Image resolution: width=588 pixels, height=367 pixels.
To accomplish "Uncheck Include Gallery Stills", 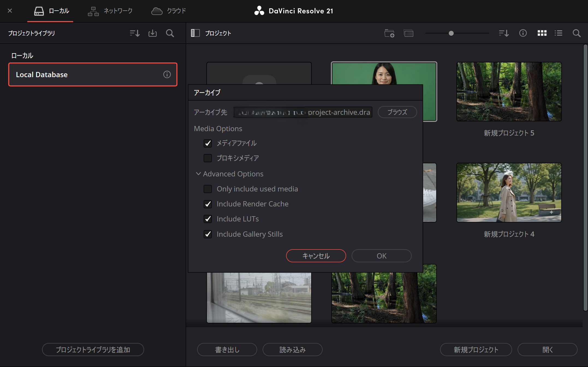I will pyautogui.click(x=208, y=234).
